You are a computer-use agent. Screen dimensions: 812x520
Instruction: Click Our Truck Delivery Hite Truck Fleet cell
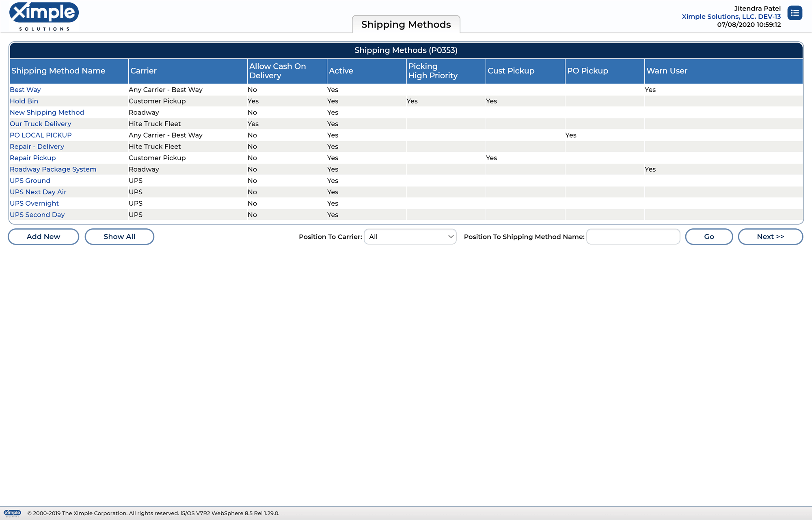coord(188,124)
